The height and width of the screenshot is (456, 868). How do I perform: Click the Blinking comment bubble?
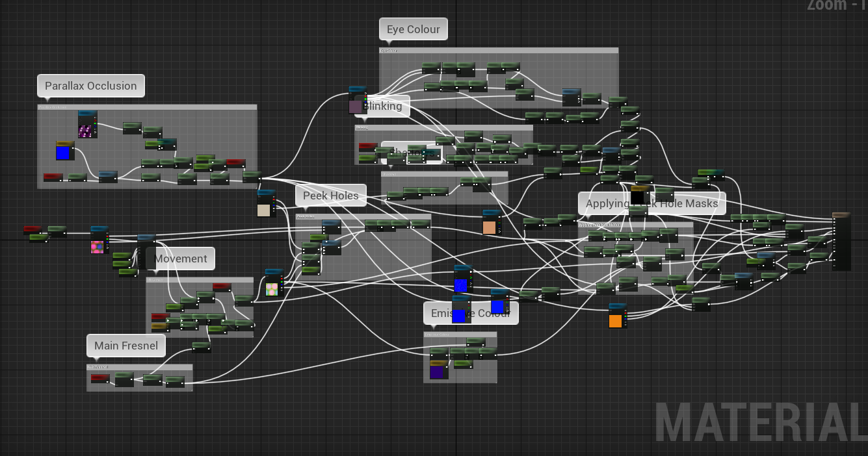[383, 106]
